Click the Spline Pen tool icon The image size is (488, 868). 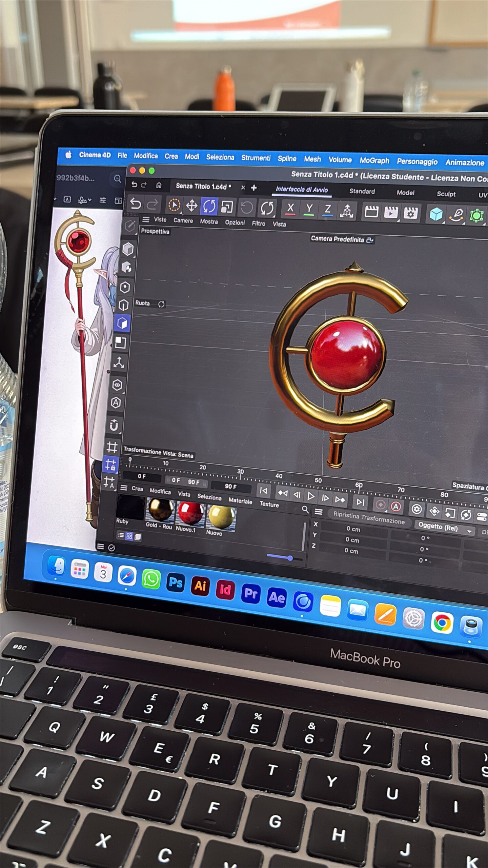[x=456, y=215]
